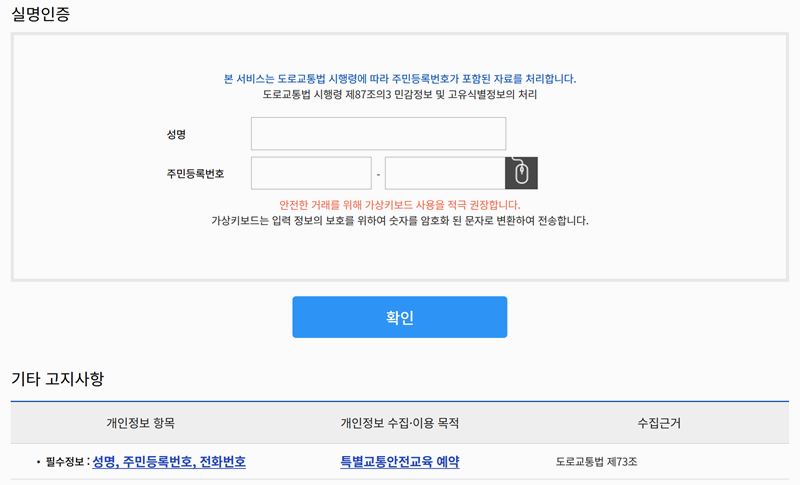Click the 성명 name input field
The height and width of the screenshot is (485, 800).
point(378,134)
